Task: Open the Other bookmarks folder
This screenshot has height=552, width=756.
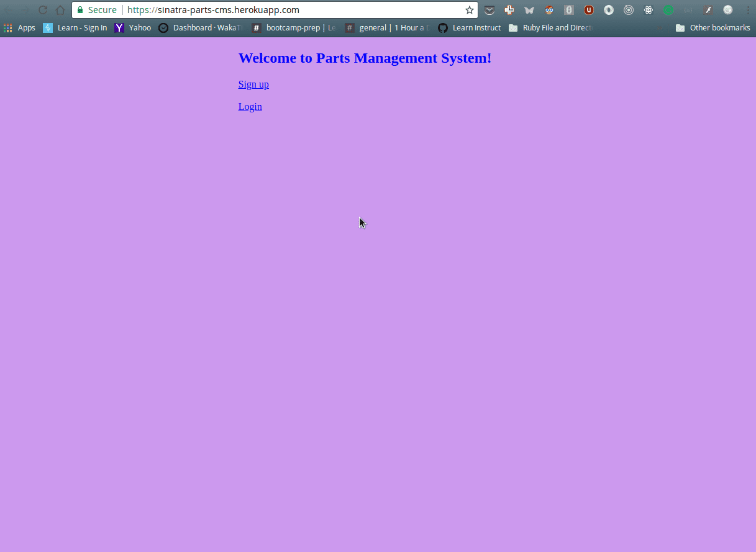Action: pyautogui.click(x=713, y=27)
